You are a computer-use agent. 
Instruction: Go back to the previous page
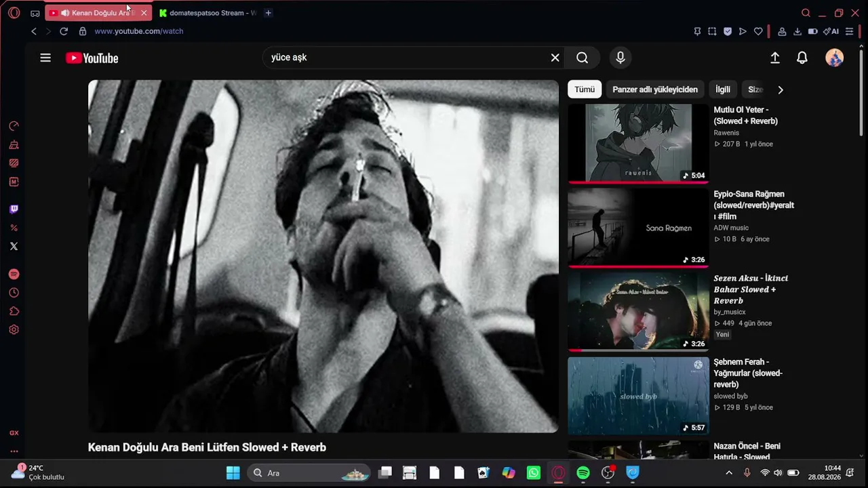click(34, 31)
